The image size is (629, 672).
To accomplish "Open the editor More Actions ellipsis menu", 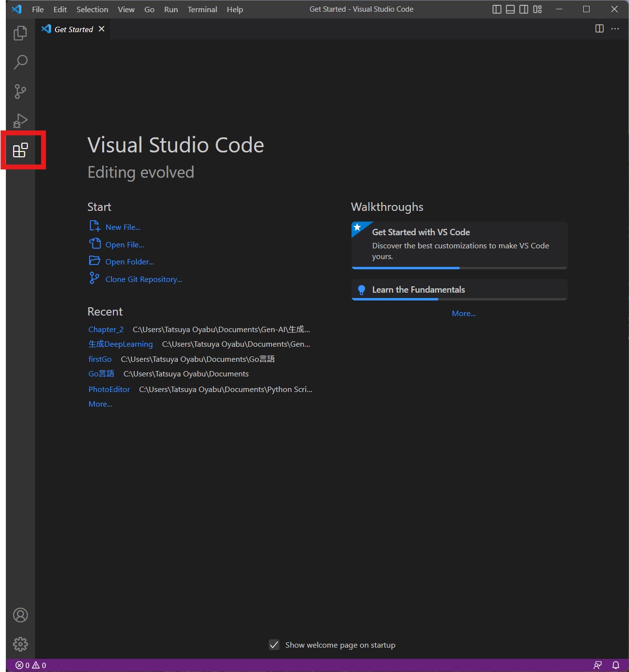I will (615, 29).
